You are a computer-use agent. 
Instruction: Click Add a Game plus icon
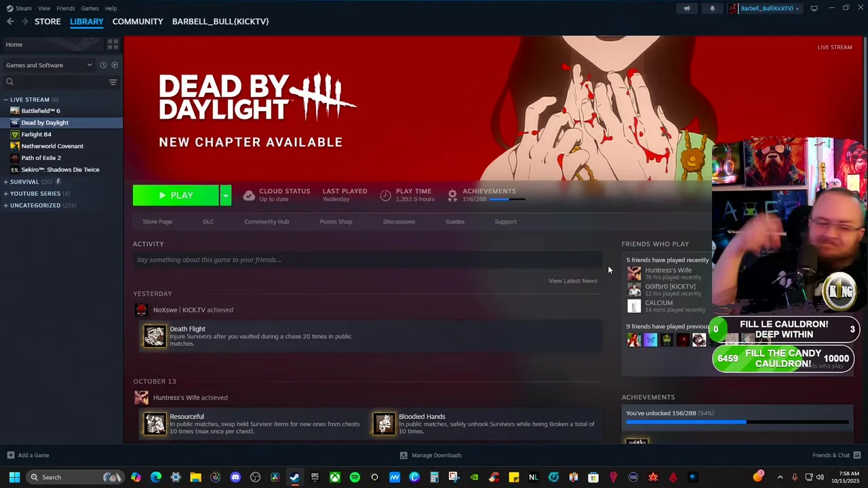[10, 455]
